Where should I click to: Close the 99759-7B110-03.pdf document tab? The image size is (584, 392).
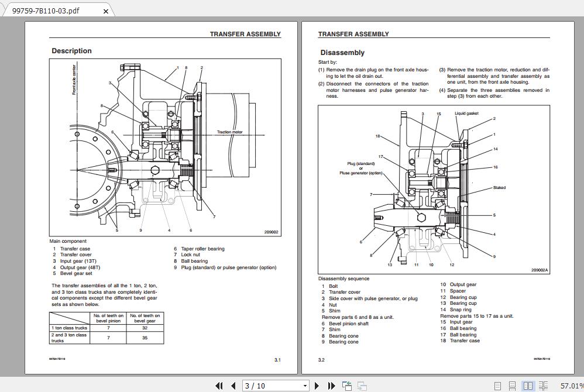pyautogui.click(x=106, y=11)
